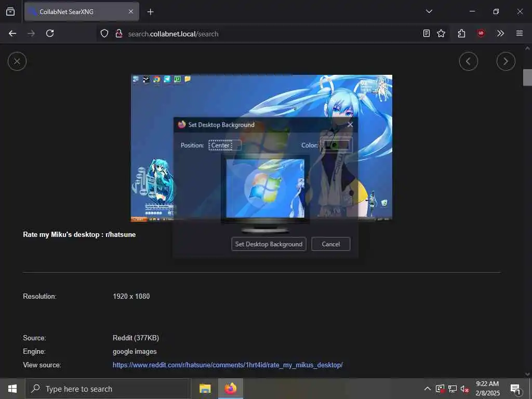
Task: Open the reddit.com View source link
Action: [228, 365]
